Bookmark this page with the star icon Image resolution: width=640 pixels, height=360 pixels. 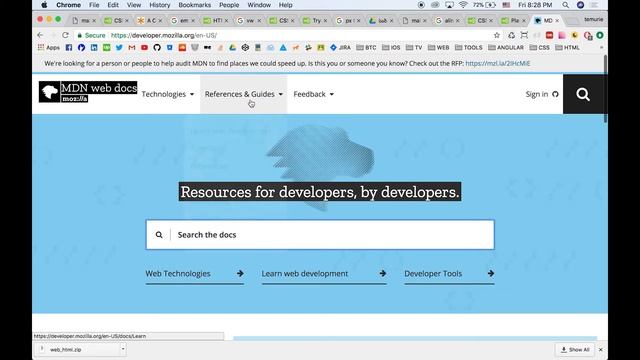tap(497, 36)
